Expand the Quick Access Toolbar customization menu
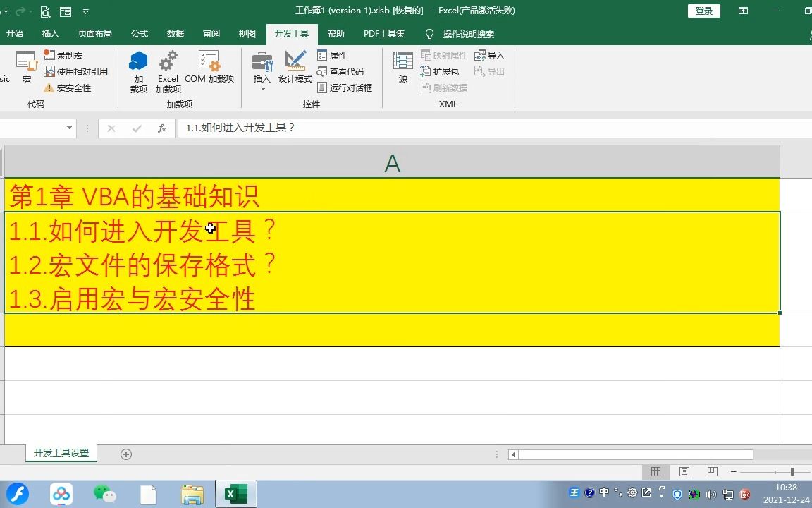Viewport: 812px width, 508px height. coord(86,11)
